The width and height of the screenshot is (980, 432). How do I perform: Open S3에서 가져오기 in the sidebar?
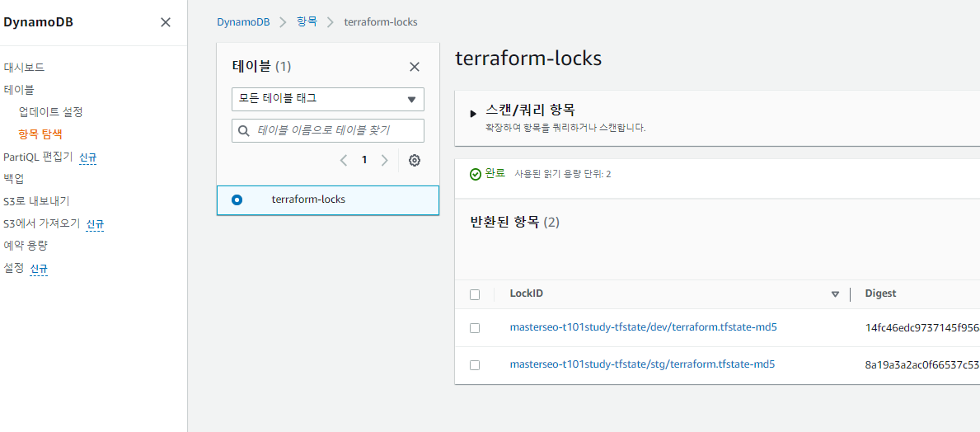pyautogui.click(x=42, y=223)
